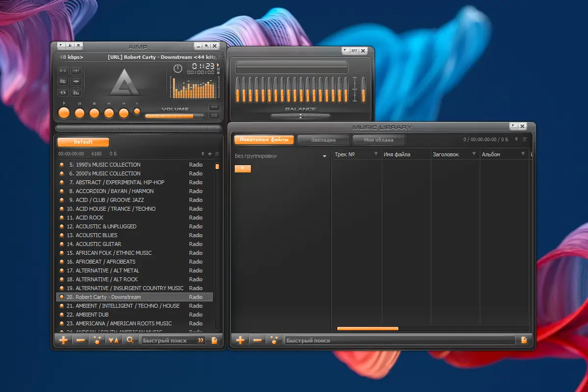Select 20. Robert Carty - Downstream track

point(135,297)
